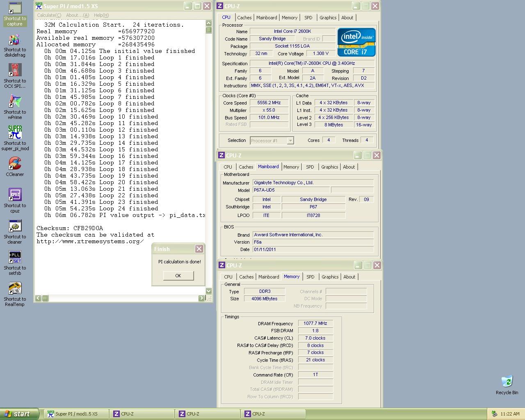
Task: Click the taskbar clock 11:22 AM
Action: [510, 414]
